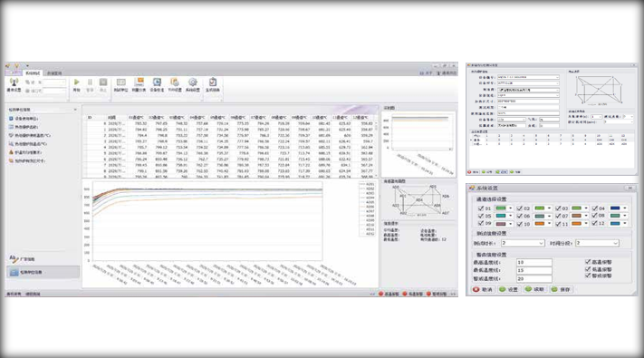Click the input field containing value 15
The image size is (644, 358).
point(533,270)
